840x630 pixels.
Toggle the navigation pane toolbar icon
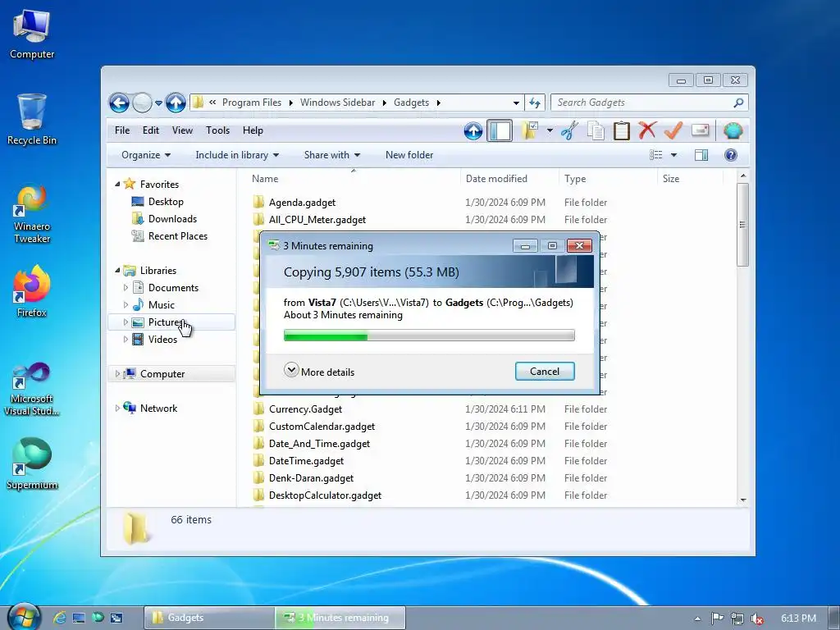point(500,130)
